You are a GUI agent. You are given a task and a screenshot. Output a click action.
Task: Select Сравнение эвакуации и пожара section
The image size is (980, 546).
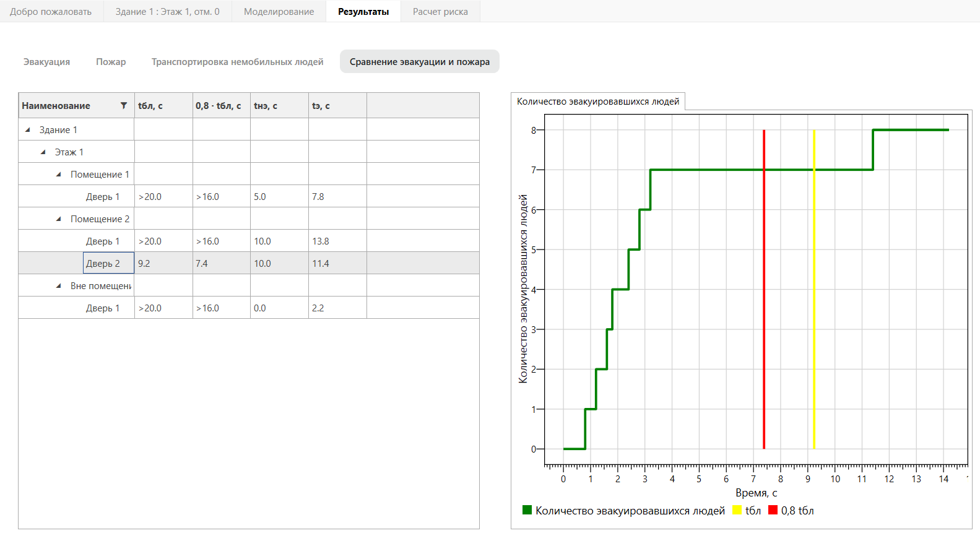(x=420, y=62)
